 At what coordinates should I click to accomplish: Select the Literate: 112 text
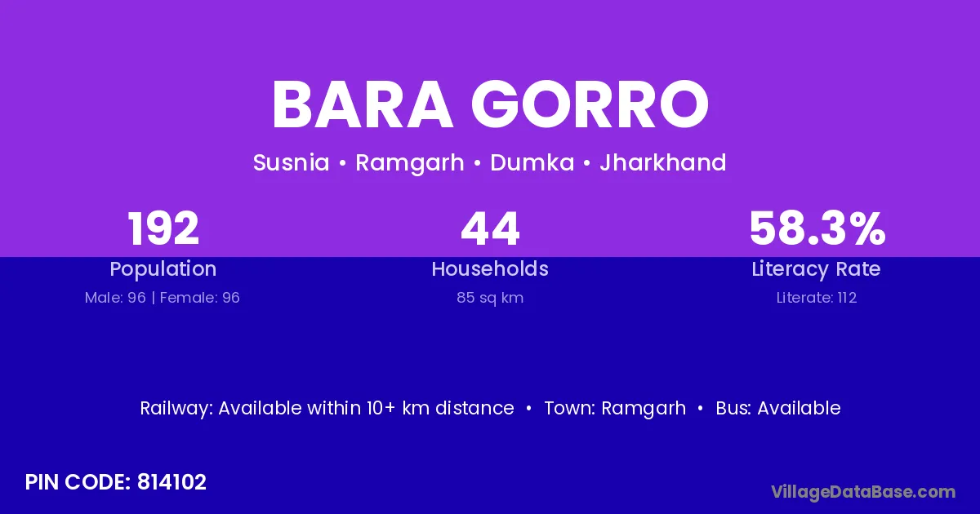(817, 298)
